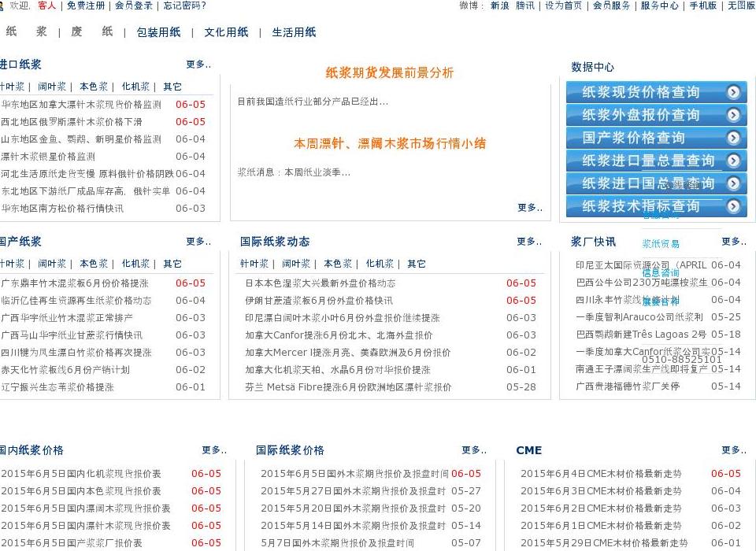Viewport: 756px width, 551px height.
Task: Select 阔叶浆 tab under 进口纸浆
Action: [52, 87]
